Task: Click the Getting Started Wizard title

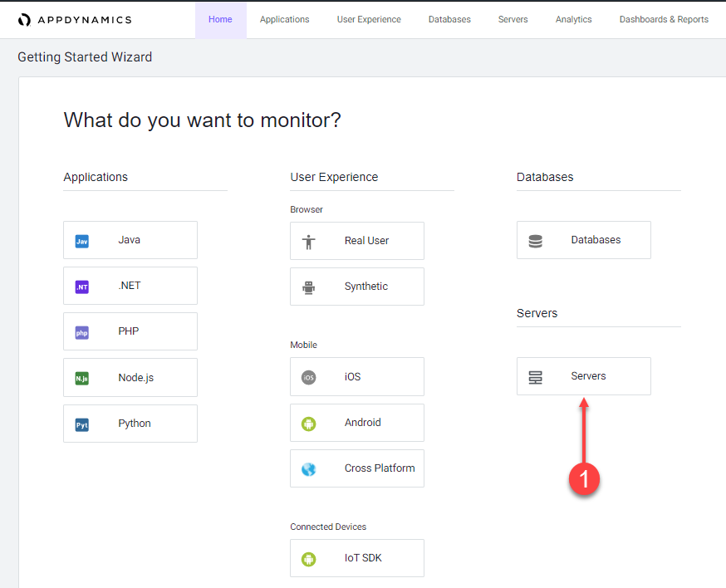Action: pos(85,57)
